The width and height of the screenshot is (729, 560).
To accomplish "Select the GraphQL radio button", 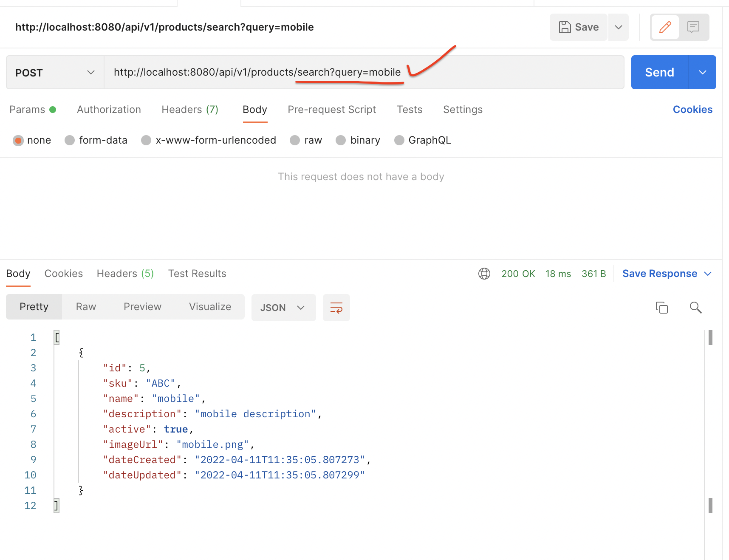I will [399, 140].
